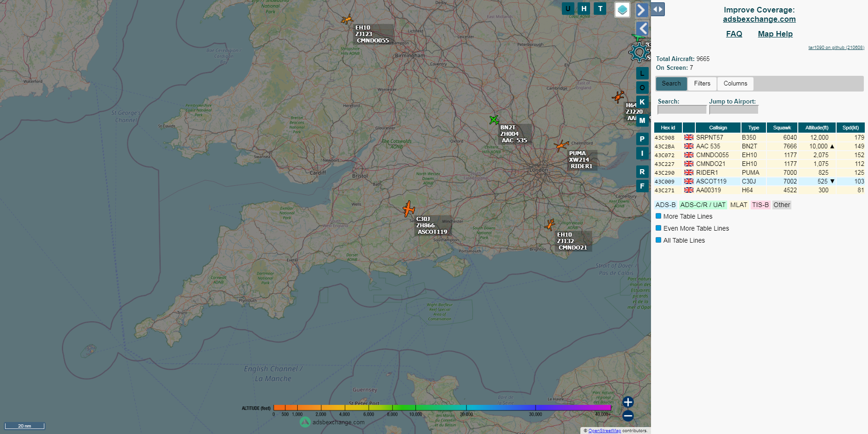This screenshot has width=868, height=434.
Task: Open the map layer selector
Action: (x=622, y=9)
